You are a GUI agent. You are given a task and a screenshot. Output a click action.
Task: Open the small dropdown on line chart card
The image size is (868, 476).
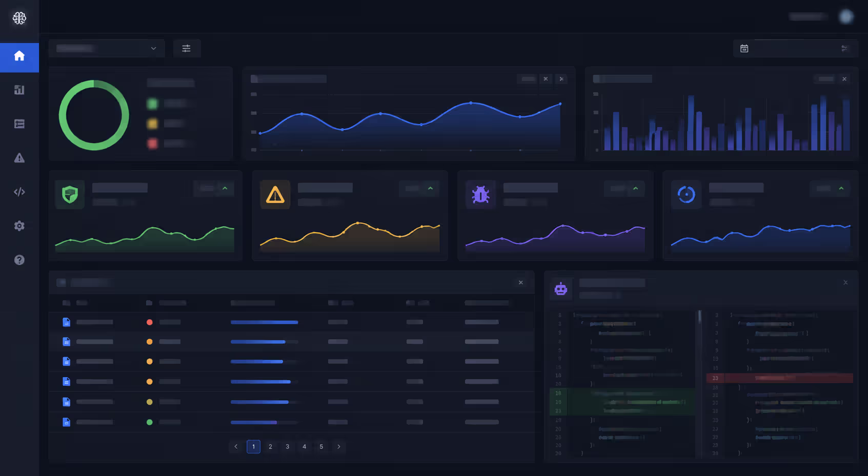[528, 79]
